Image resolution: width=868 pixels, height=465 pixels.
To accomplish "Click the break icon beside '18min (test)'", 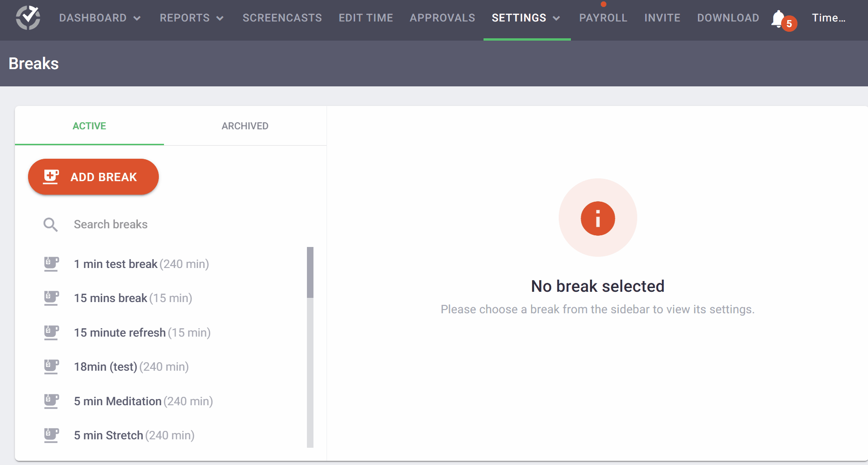I will coord(51,366).
